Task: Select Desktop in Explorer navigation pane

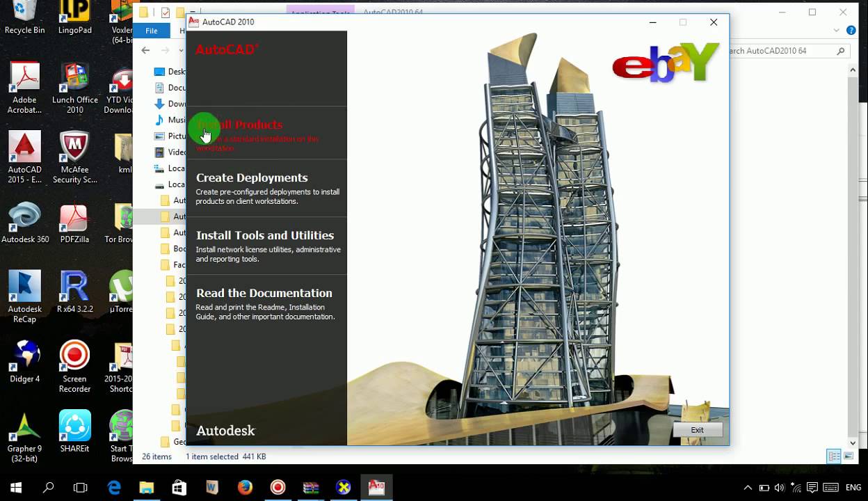Action: click(x=169, y=72)
